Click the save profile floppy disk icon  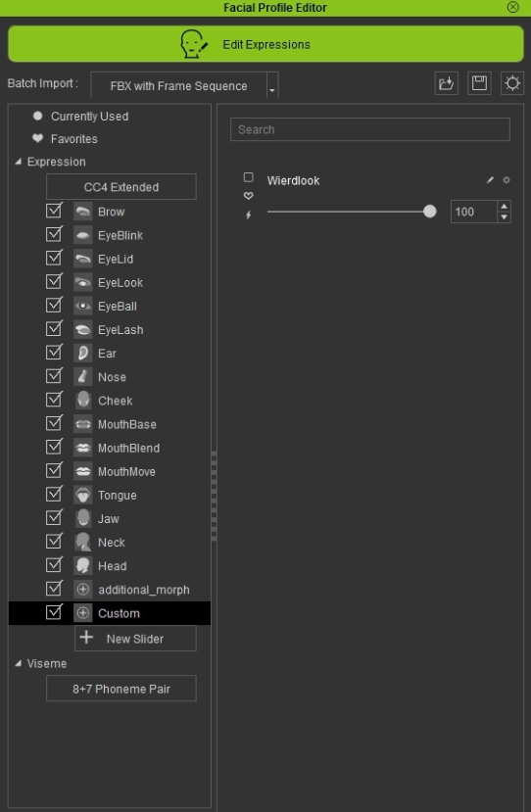(x=479, y=83)
